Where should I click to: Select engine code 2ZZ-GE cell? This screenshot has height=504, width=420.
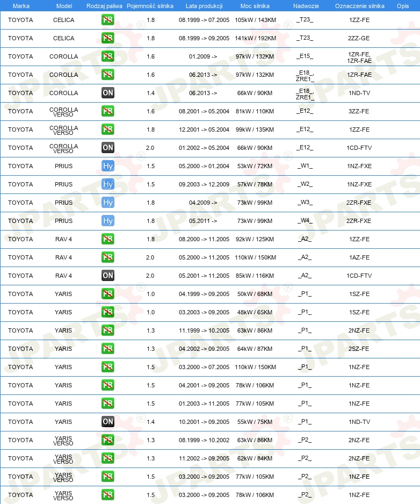(x=359, y=38)
